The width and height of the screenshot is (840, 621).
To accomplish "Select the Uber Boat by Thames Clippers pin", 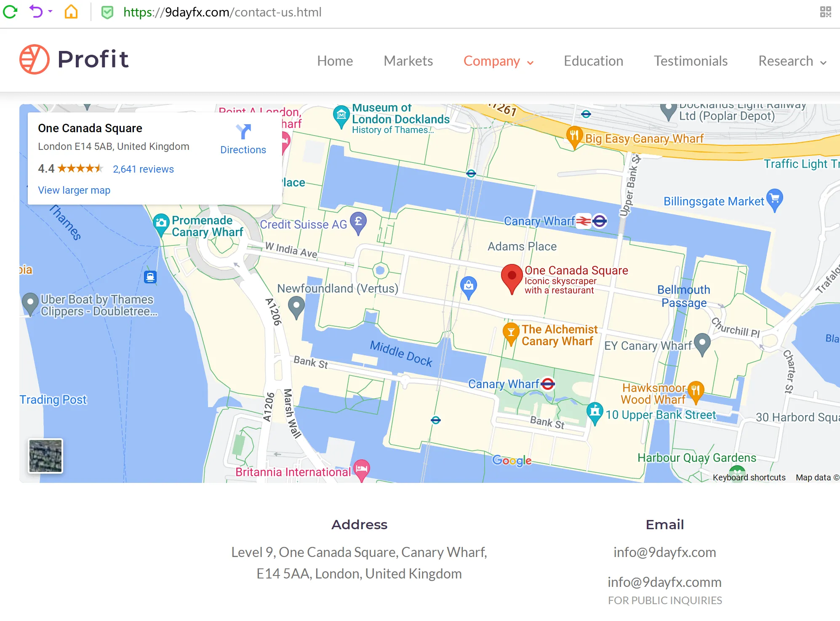I will tap(30, 304).
